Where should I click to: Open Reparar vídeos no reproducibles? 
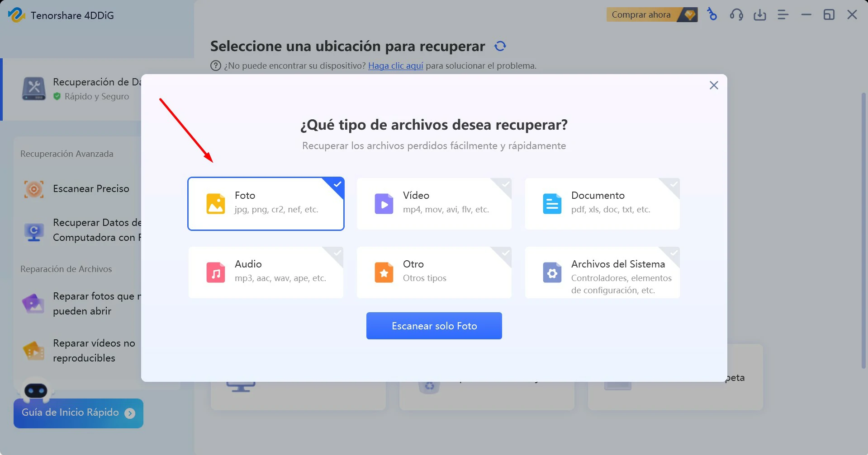pos(77,351)
